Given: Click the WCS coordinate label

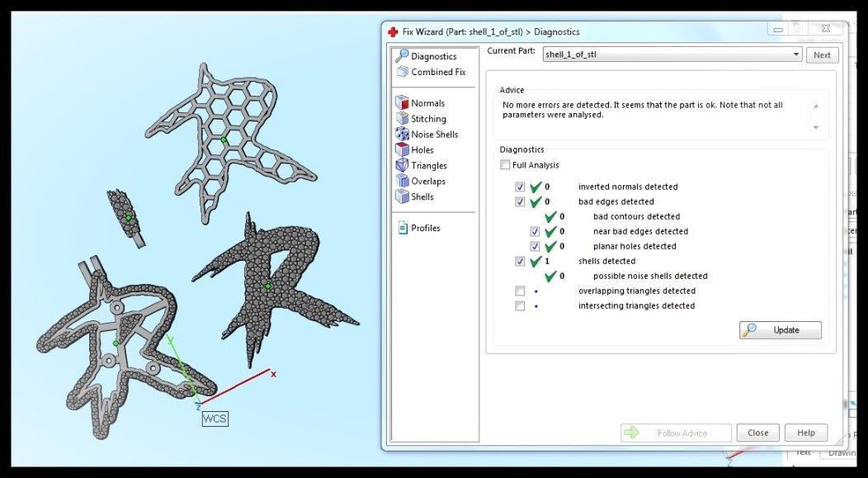Looking at the screenshot, I should (215, 419).
